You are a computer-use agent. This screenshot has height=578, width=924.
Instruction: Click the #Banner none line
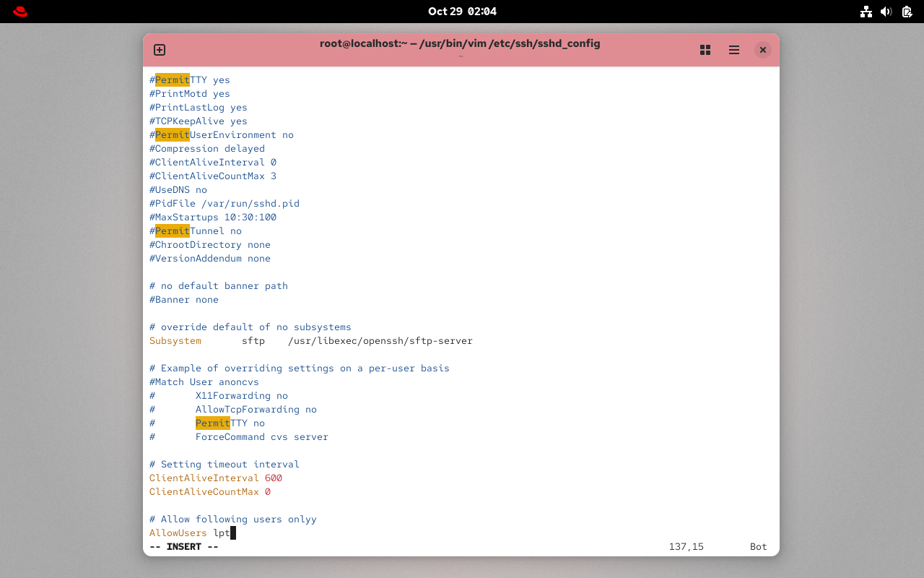(183, 299)
